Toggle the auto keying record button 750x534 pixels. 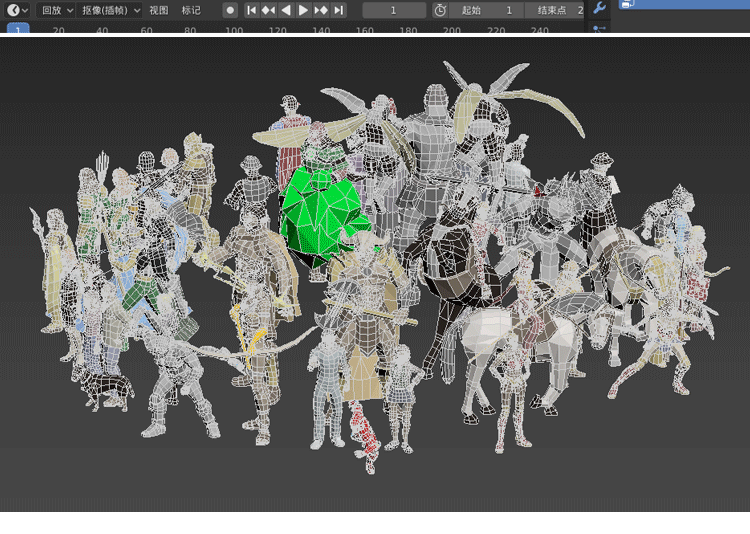(x=230, y=10)
